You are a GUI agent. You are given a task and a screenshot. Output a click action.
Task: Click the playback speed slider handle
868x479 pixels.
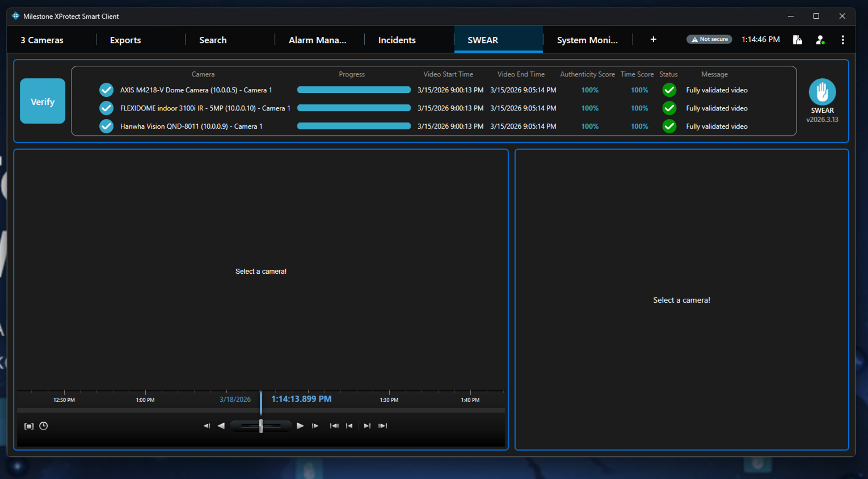261,426
